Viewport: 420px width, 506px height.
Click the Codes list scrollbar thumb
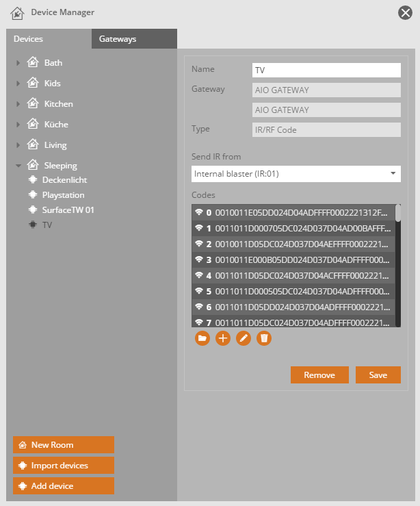tap(398, 213)
